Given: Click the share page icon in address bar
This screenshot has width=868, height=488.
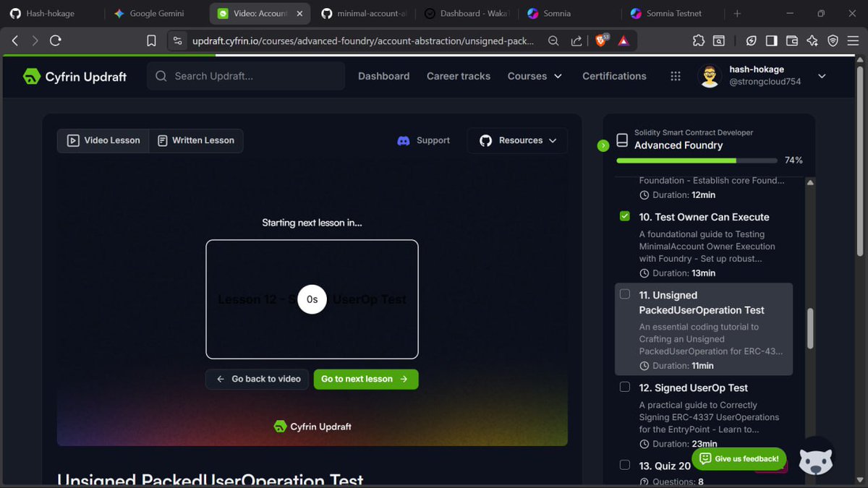Looking at the screenshot, I should point(576,41).
